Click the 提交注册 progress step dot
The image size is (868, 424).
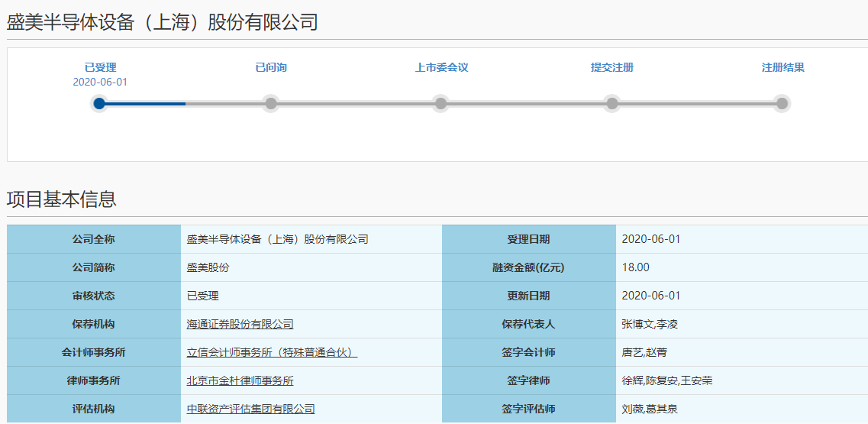(611, 104)
